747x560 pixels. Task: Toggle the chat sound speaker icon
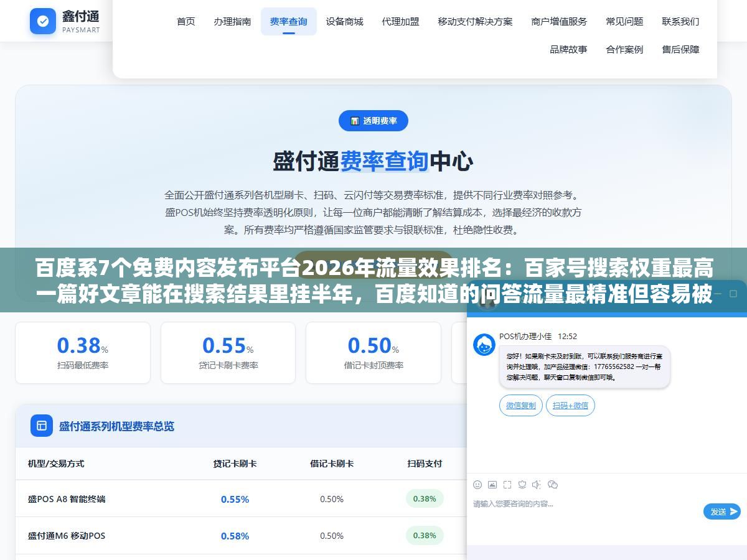(x=537, y=484)
